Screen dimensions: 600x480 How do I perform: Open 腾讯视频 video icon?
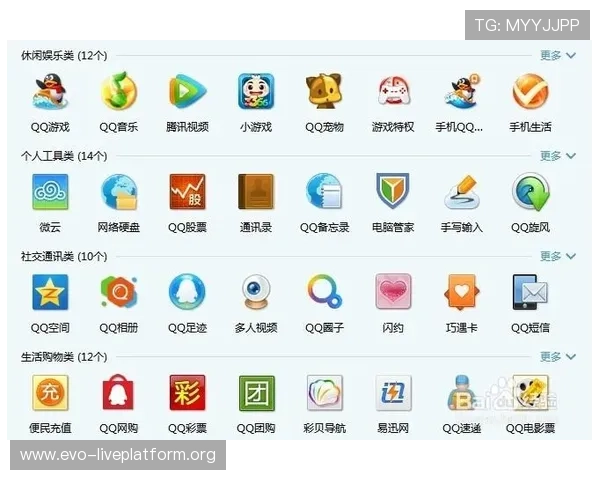pos(188,91)
